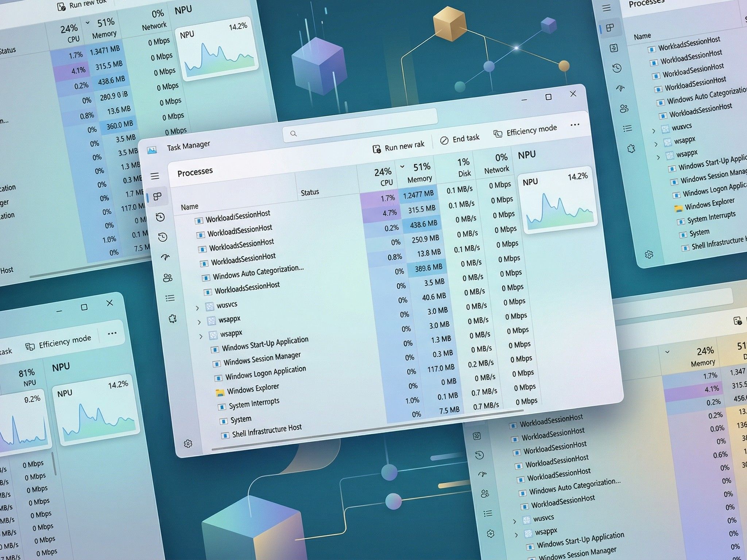
Task: Open App history clock icon in top-right window
Action: 617,68
